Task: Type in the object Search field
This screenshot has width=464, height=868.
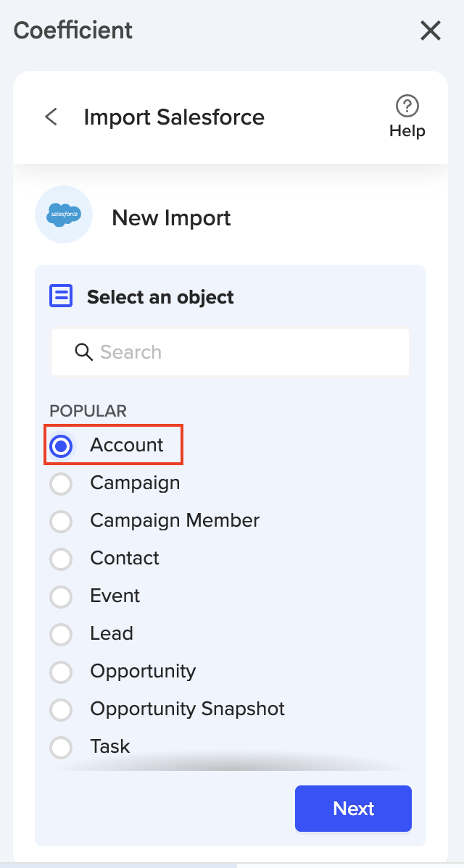Action: [239, 352]
